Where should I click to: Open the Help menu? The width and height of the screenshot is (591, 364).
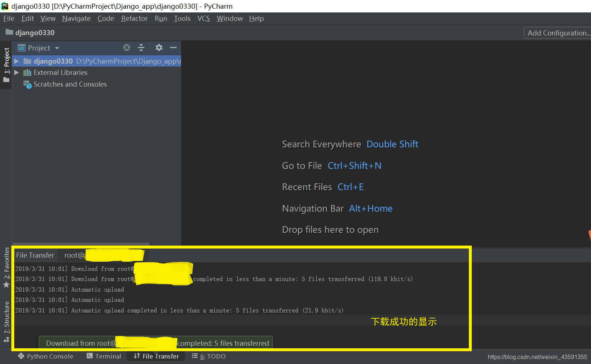[x=256, y=18]
